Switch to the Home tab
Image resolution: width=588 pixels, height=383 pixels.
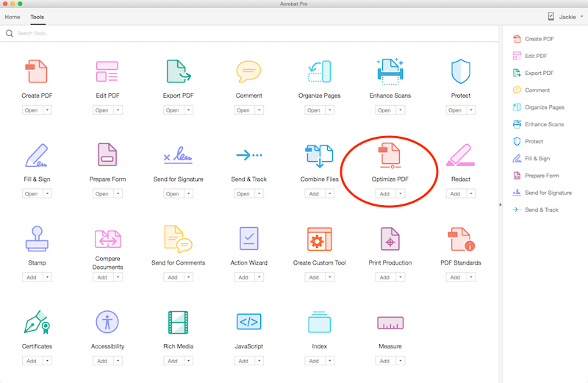pos(12,16)
